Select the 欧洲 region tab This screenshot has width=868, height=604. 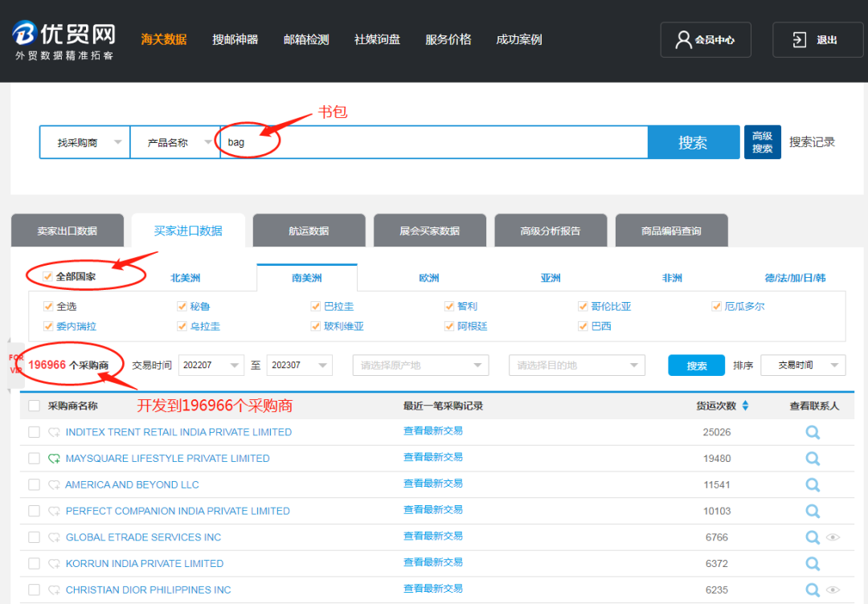click(x=429, y=278)
